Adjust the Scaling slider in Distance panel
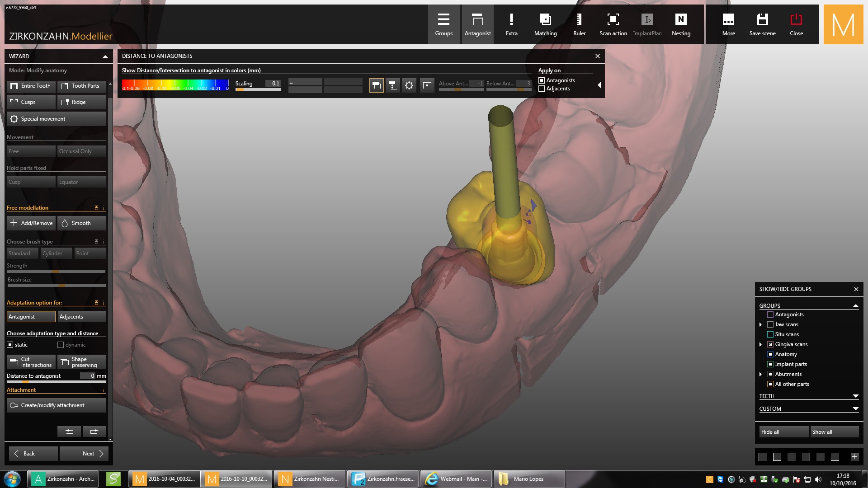Viewport: 868px width, 488px height. (x=258, y=89)
